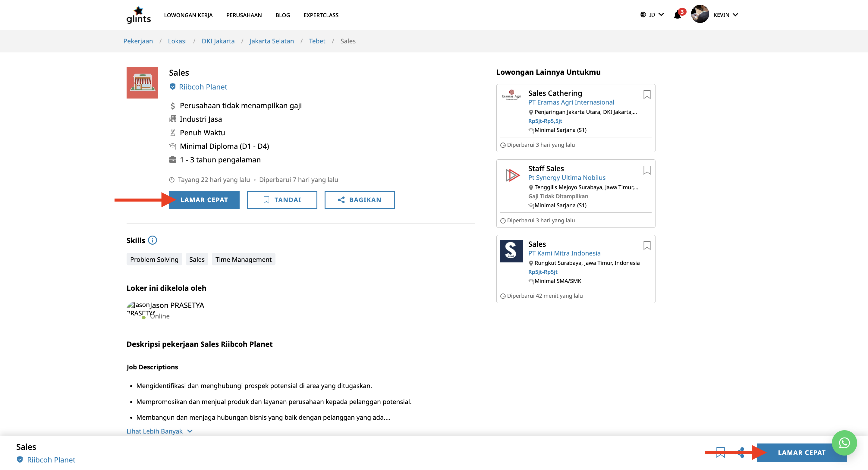Open Lowongan Kerja menu
Viewport: 868px width, 470px height.
[x=188, y=15]
